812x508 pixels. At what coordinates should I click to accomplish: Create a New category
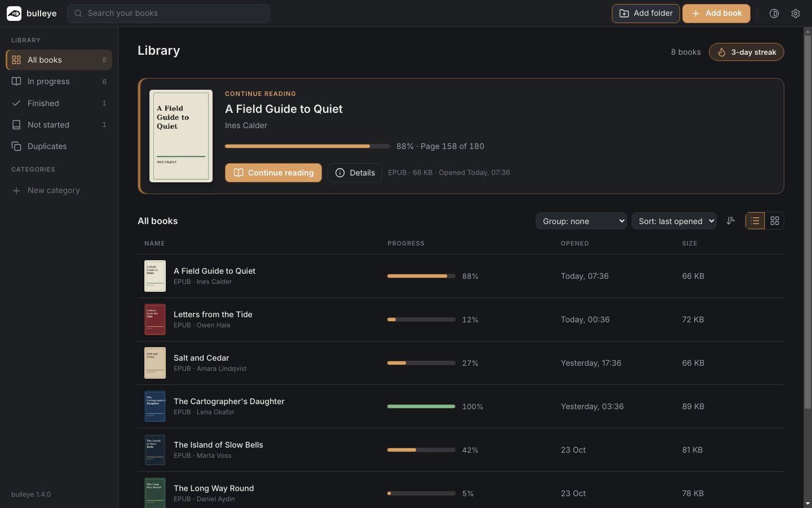[x=59, y=190]
